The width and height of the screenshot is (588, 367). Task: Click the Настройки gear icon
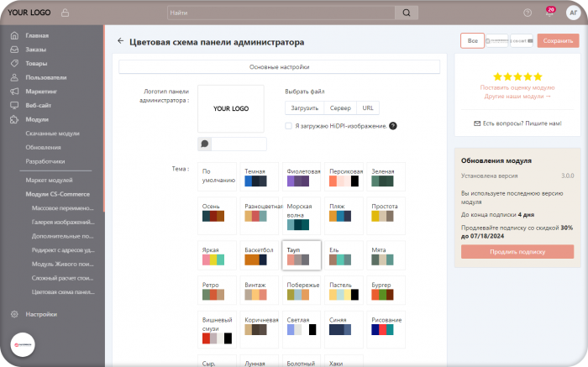14,314
